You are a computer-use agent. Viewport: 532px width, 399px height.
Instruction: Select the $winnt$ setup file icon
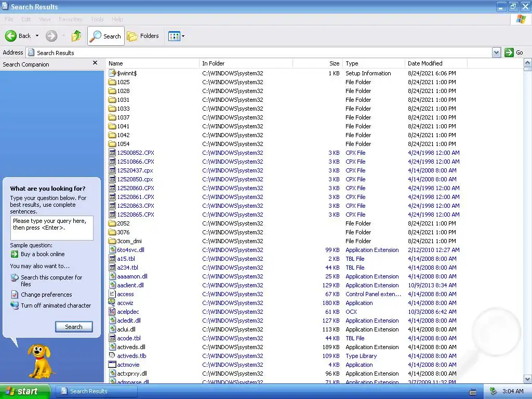(x=112, y=73)
